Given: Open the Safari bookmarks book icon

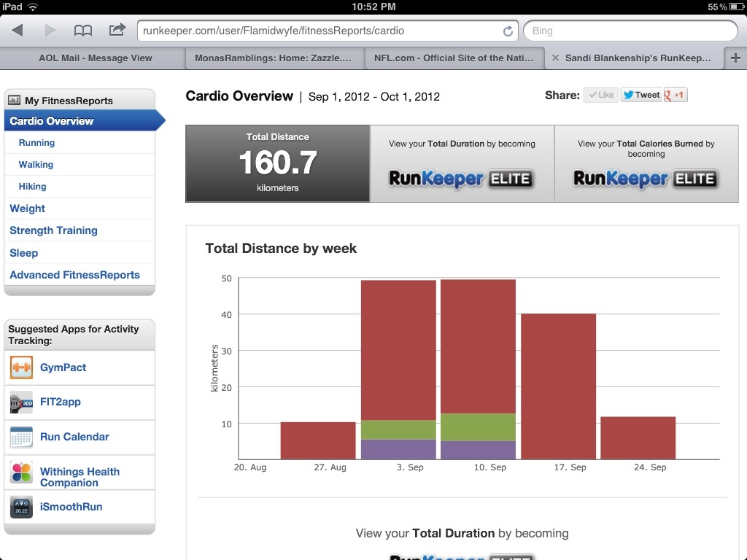Looking at the screenshot, I should 83,31.
